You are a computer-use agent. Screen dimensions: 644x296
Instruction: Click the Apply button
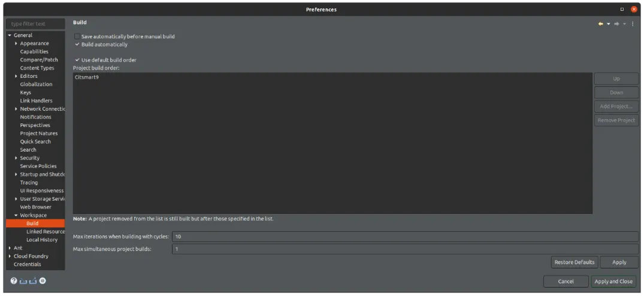[x=619, y=262]
